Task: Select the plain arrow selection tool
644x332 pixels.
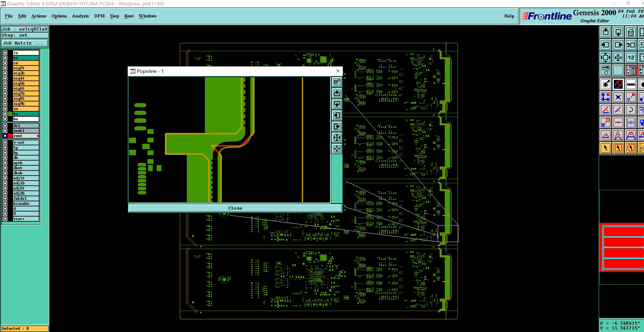Action: 606,148
